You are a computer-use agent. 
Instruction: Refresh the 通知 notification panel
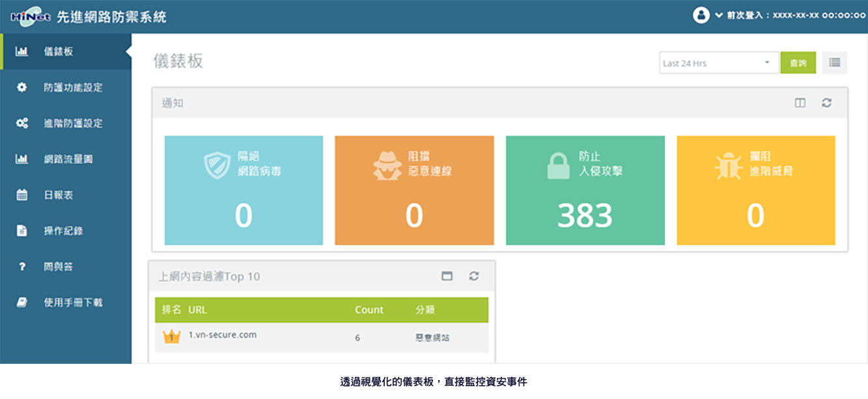[826, 103]
